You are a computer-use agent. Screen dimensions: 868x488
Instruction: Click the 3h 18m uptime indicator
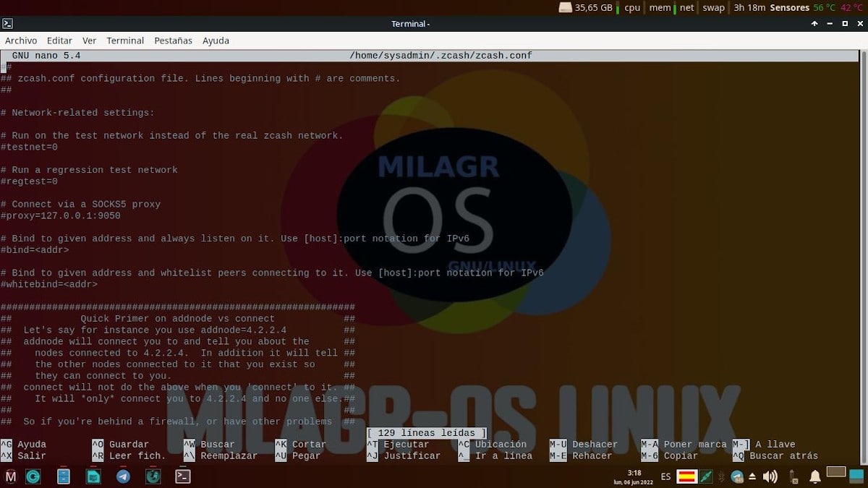[x=749, y=8]
